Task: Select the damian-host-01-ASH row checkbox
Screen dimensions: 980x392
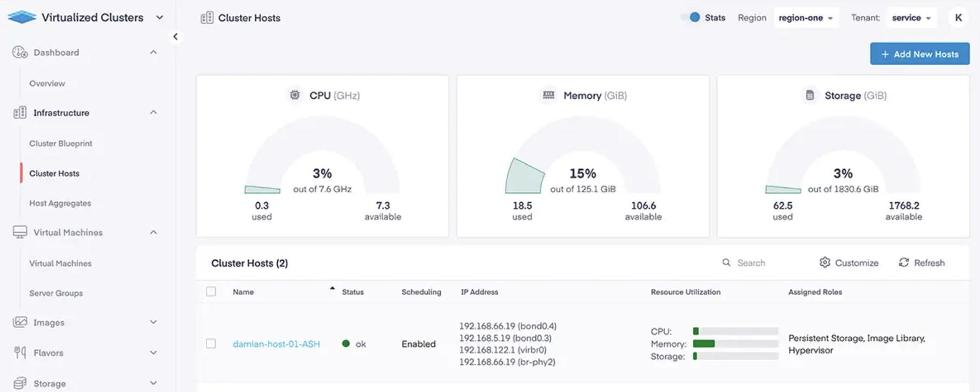Action: click(211, 343)
